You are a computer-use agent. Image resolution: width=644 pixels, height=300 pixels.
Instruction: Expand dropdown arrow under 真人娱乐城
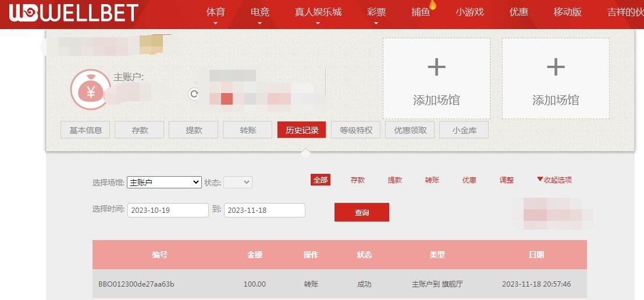[x=318, y=23]
